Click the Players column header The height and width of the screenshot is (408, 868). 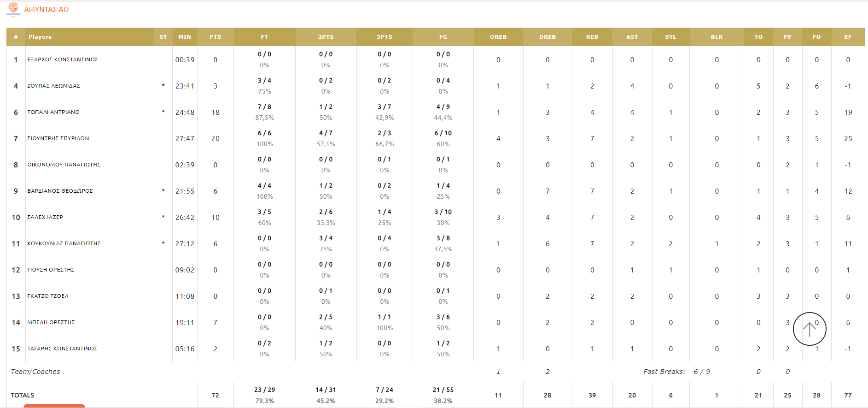click(40, 37)
